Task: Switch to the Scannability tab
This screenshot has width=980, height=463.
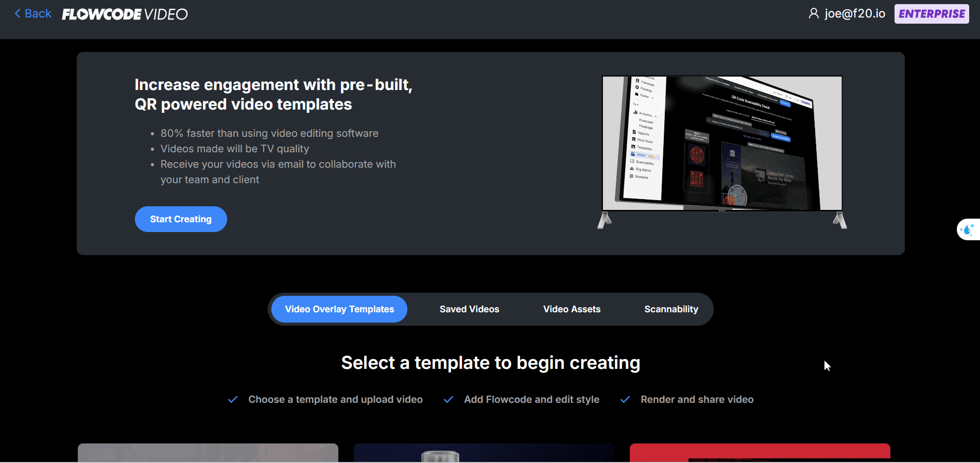Action: coord(671,309)
